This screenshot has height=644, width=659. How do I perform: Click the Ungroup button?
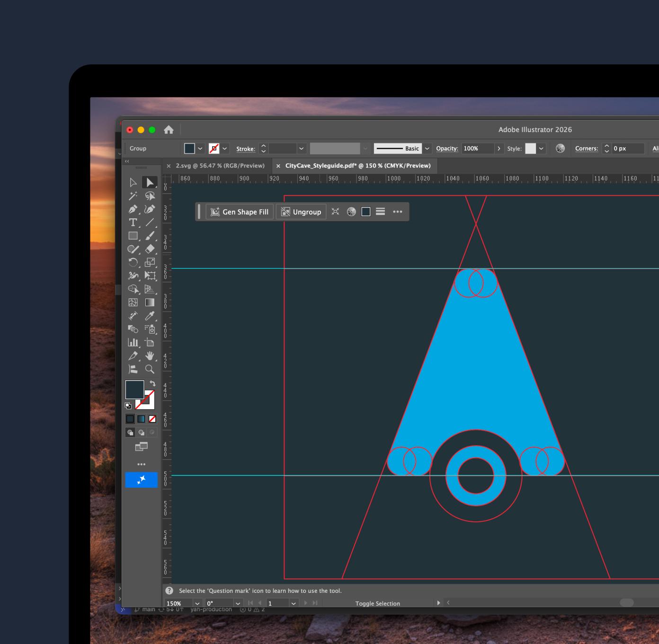click(x=301, y=212)
